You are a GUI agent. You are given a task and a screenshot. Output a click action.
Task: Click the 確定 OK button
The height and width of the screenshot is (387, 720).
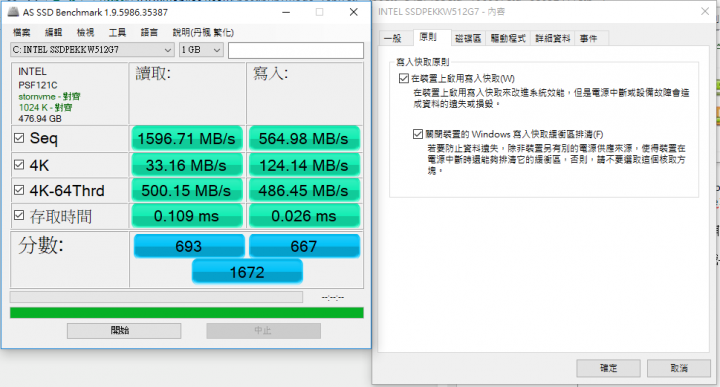[608, 368]
